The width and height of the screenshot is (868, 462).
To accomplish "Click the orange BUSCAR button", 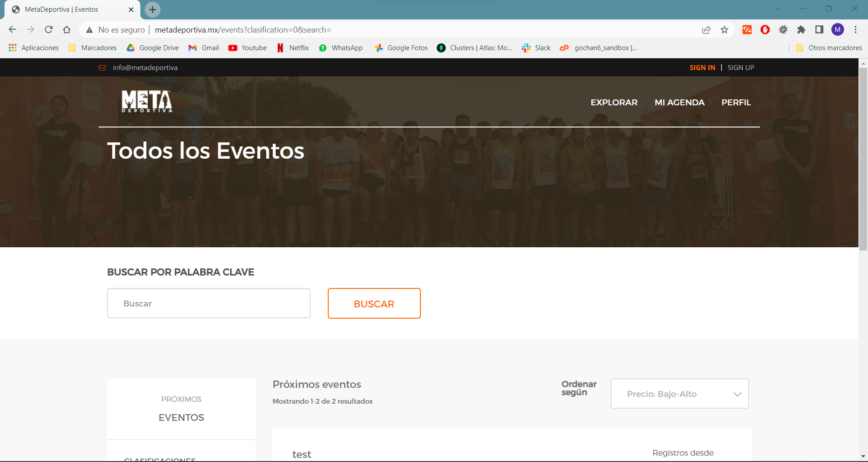I will point(374,303).
